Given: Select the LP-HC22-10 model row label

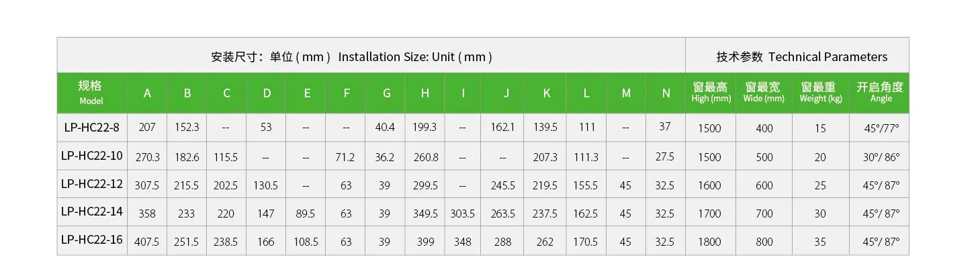Looking at the screenshot, I should coord(91,156).
